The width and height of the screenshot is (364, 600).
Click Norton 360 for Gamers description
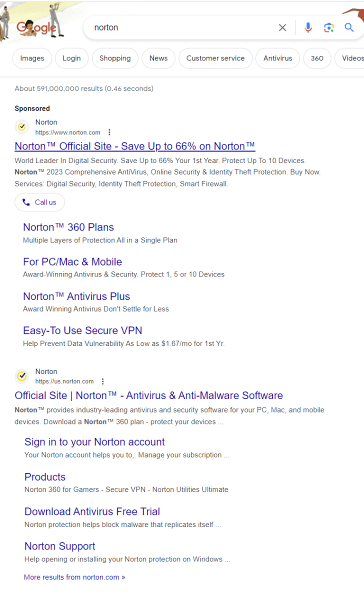(126, 489)
